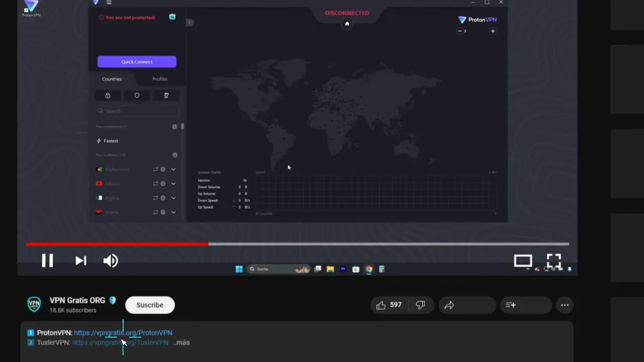
Task: Seek the video progress bar
Action: (x=297, y=244)
